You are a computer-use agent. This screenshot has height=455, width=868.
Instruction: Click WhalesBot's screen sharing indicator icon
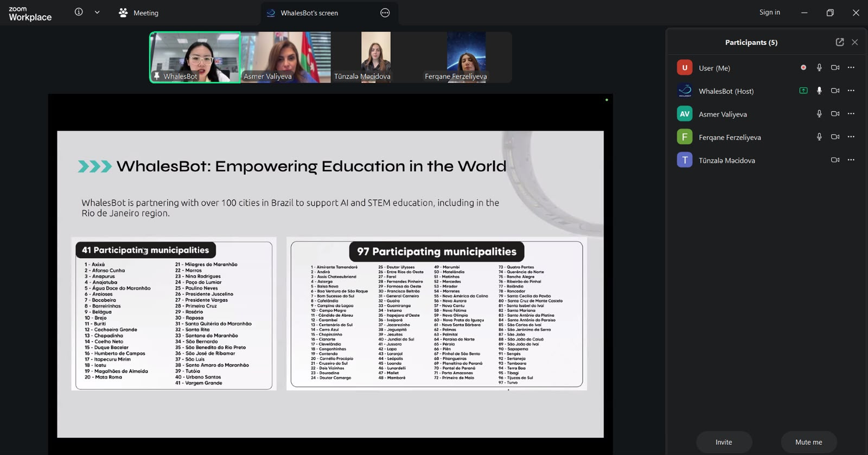[x=803, y=91]
